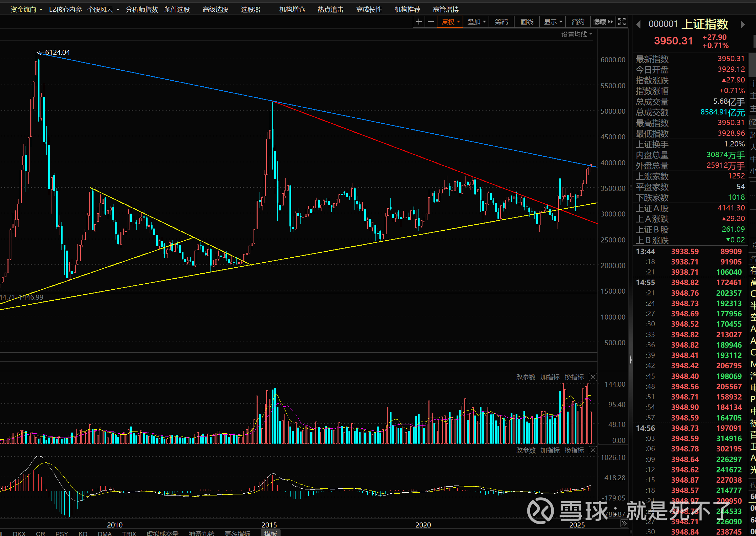
Task: Click 换指标 in MACD panel
Action: (574, 450)
